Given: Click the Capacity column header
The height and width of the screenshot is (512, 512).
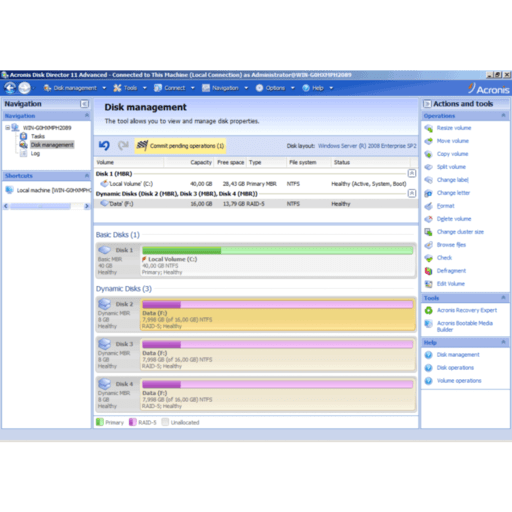Looking at the screenshot, I should click(201, 162).
